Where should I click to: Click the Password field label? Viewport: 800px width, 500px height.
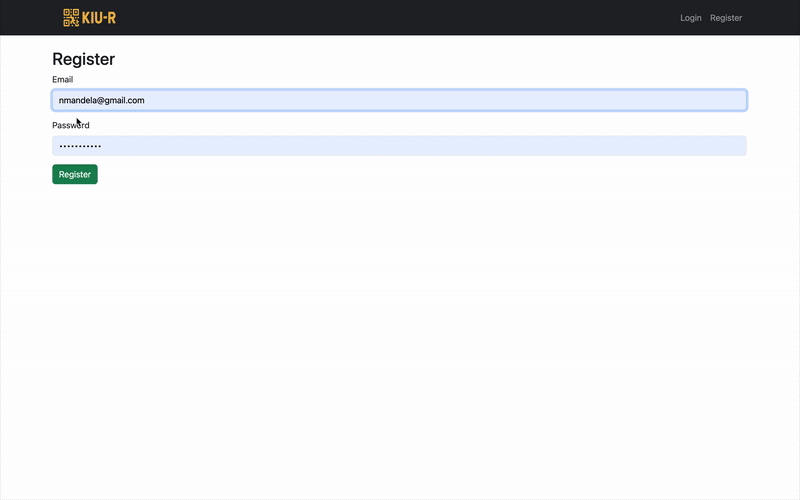[x=71, y=126]
